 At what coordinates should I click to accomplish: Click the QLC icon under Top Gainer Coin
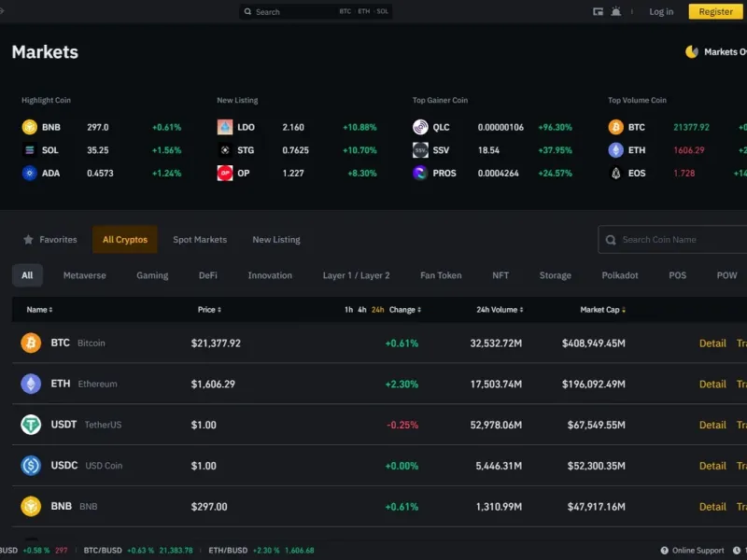[420, 127]
